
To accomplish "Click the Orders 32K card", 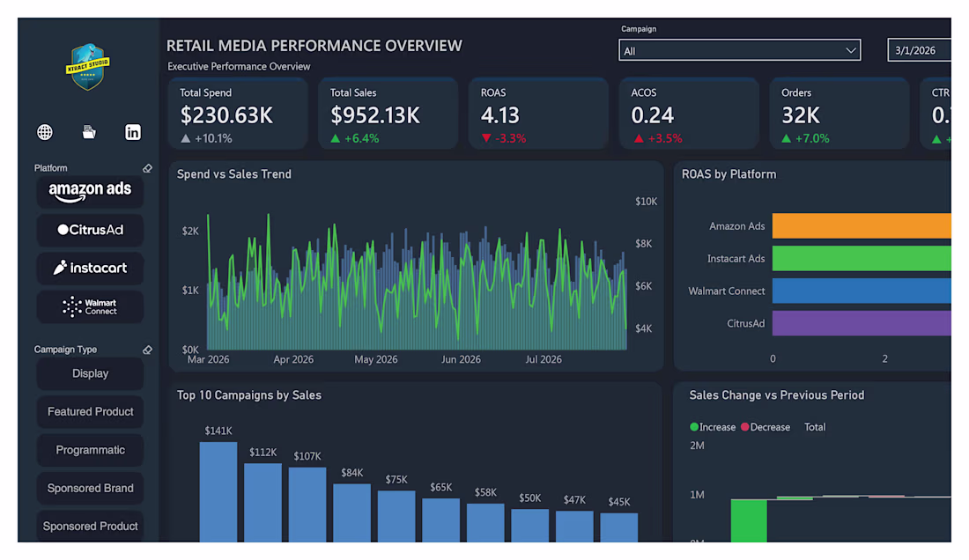I will point(840,114).
